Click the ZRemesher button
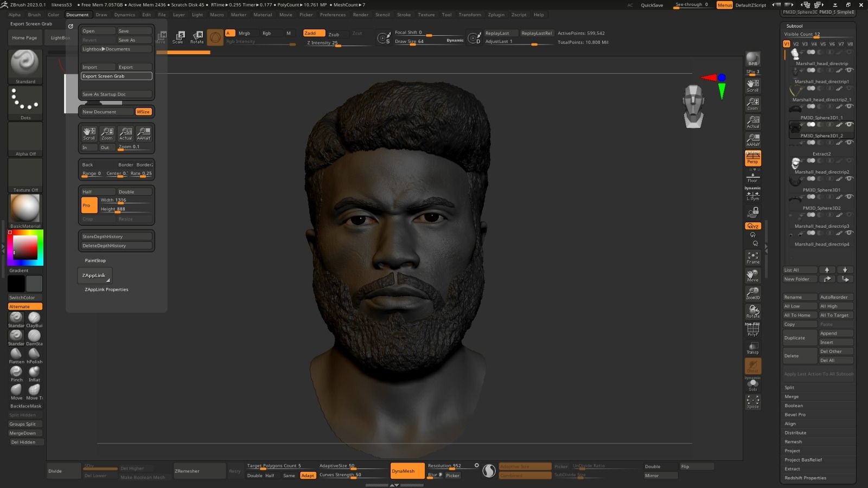Image resolution: width=868 pixels, height=488 pixels. tap(199, 471)
